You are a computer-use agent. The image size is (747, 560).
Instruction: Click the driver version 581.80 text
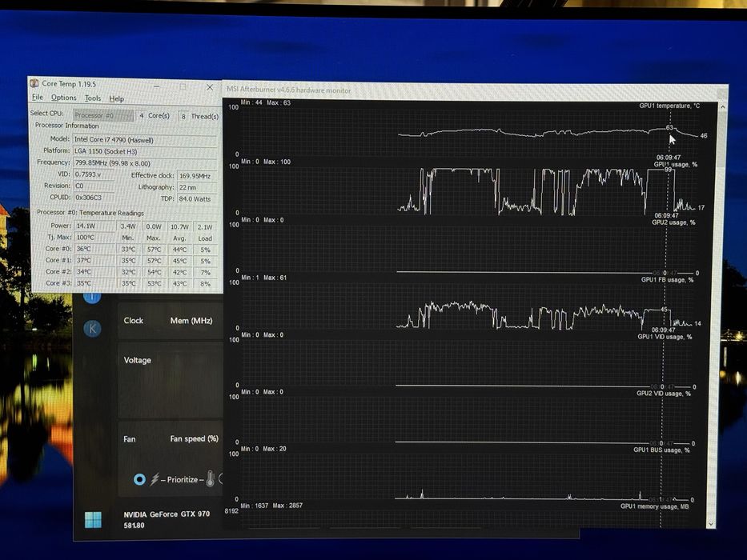tap(134, 526)
